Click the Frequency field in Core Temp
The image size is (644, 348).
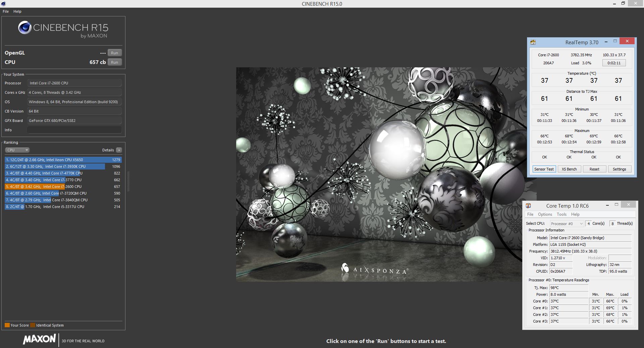tap(590, 251)
